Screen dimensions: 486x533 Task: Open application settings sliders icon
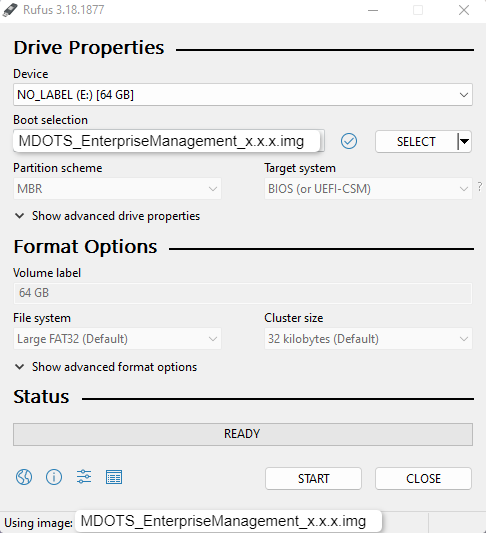[x=84, y=477]
